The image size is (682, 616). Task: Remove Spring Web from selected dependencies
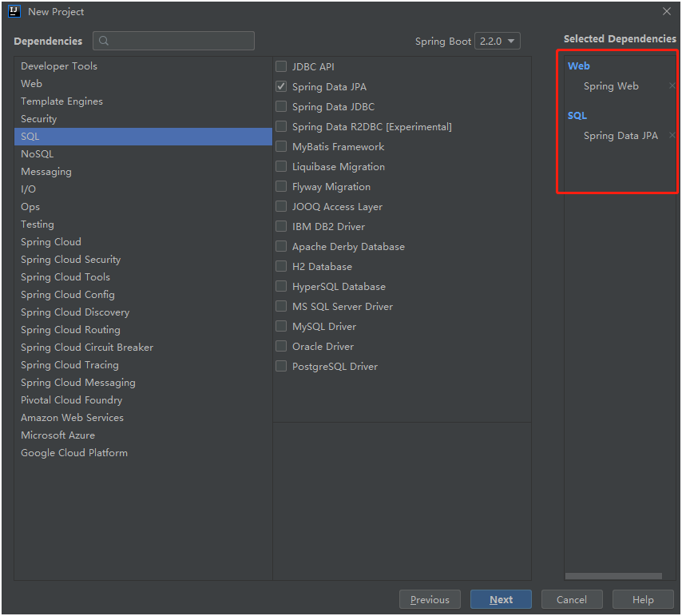point(672,85)
